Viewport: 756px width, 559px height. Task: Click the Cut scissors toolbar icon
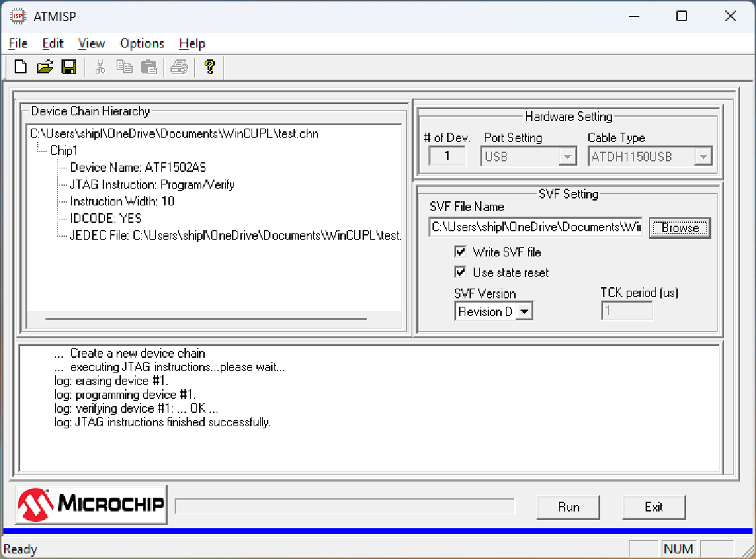click(100, 66)
